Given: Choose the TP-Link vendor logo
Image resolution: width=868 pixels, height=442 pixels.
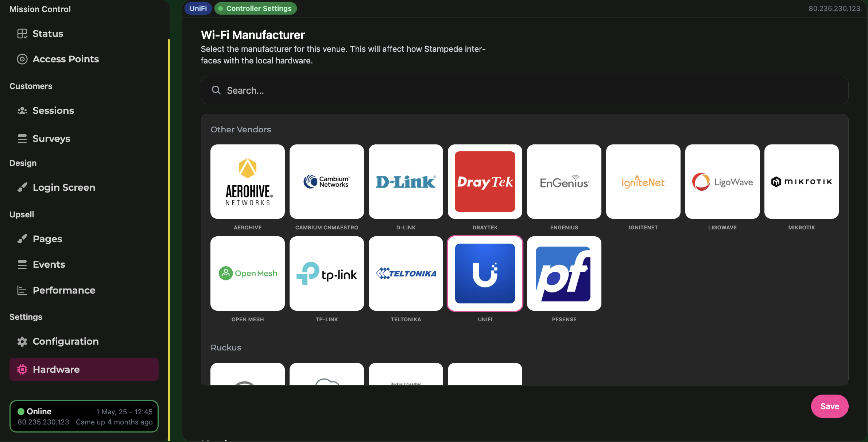Looking at the screenshot, I should (326, 273).
